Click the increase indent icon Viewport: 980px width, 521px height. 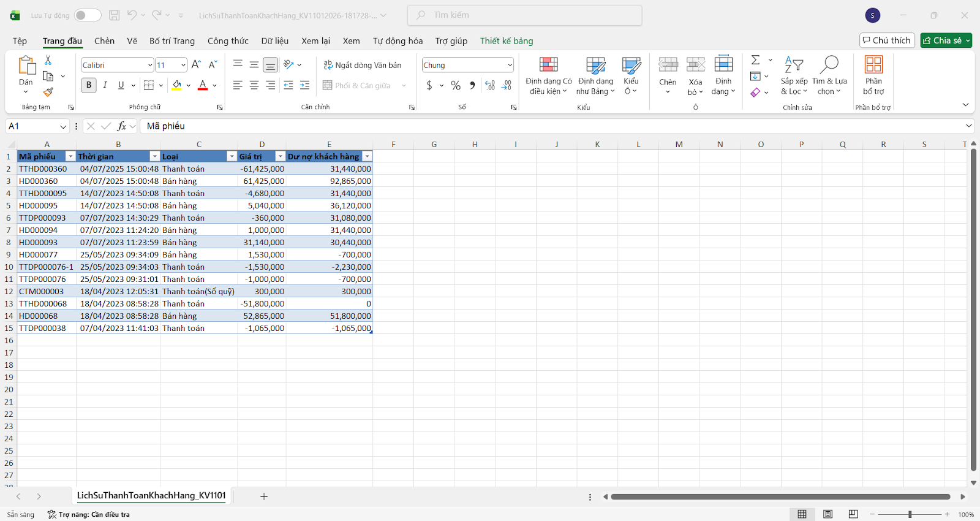click(304, 86)
